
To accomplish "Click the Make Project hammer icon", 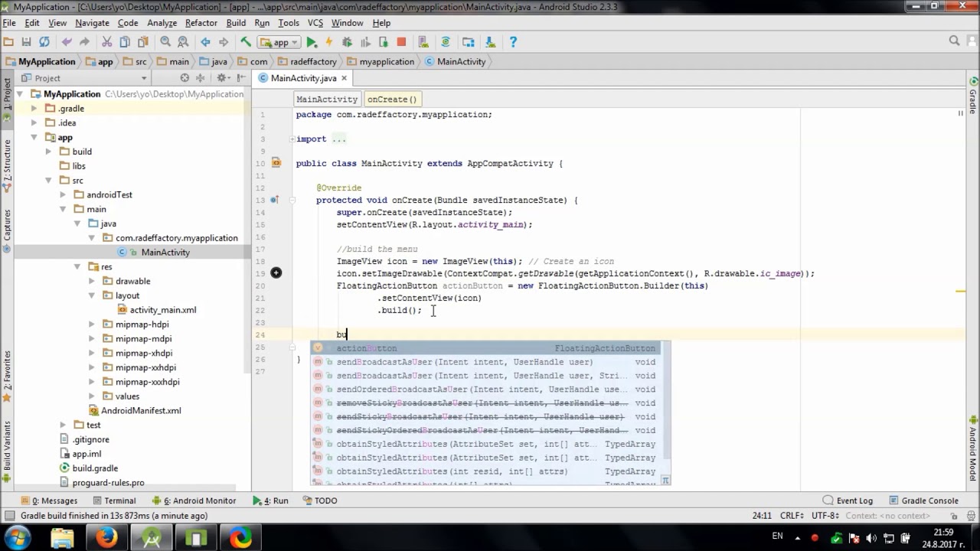I will 246,42.
